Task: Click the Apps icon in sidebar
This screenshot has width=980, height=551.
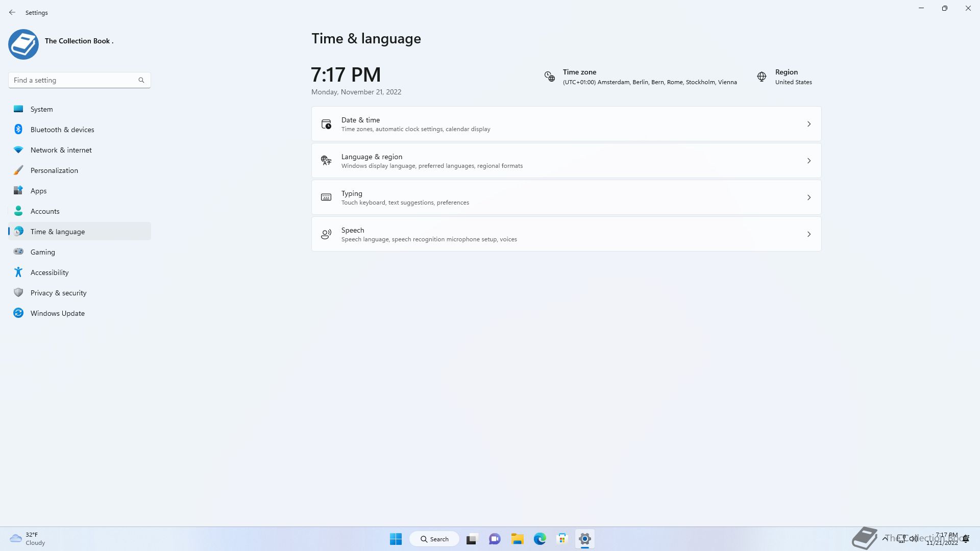Action: click(x=18, y=191)
